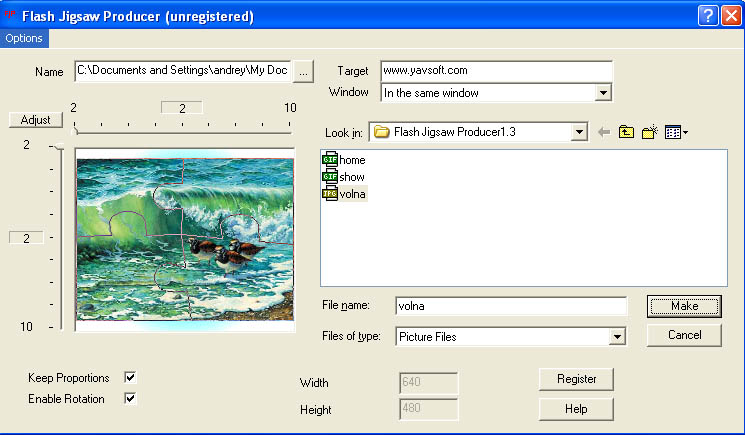745x435 pixels.
Task: Click the volna JPG file icon
Action: pos(330,194)
